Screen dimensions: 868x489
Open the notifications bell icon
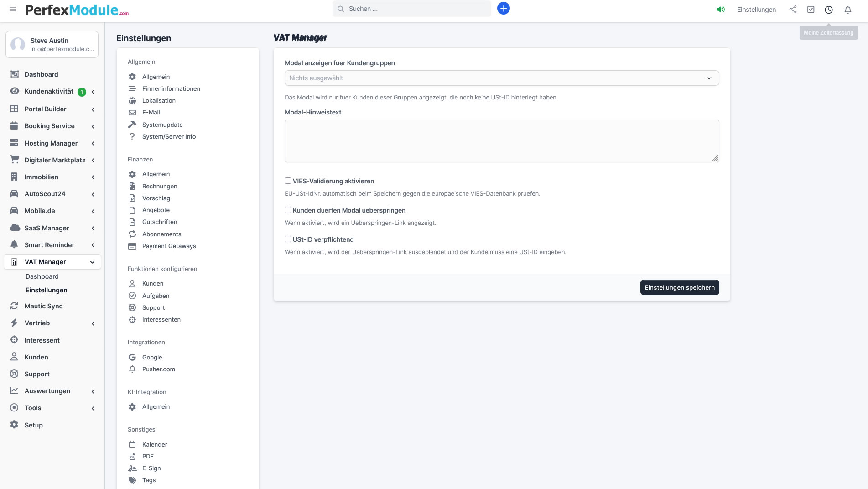847,10
